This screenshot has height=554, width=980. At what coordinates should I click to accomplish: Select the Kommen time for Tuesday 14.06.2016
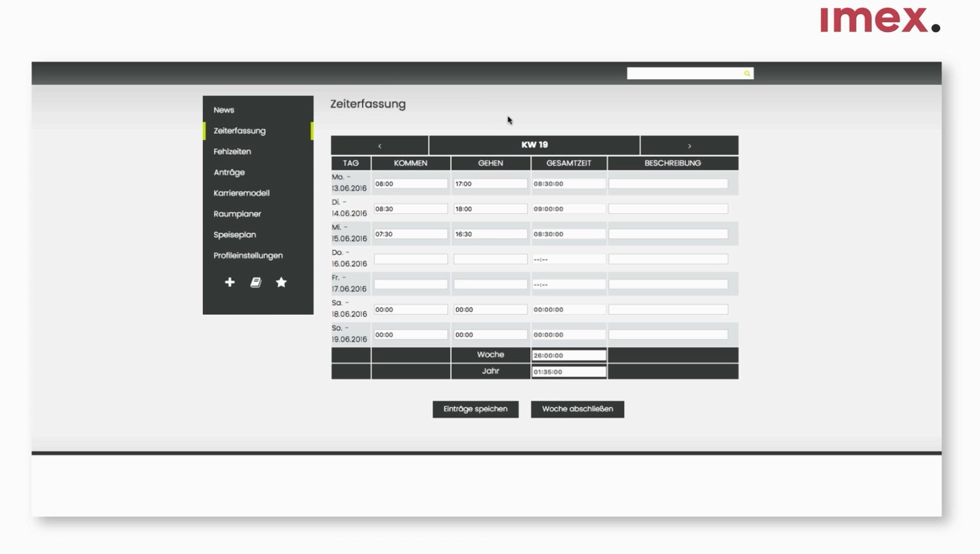click(x=410, y=209)
